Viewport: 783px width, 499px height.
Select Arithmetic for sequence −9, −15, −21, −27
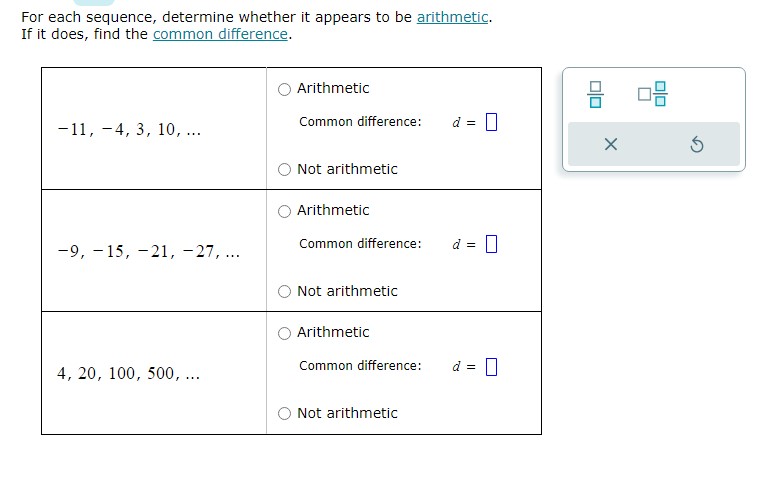pyautogui.click(x=284, y=211)
